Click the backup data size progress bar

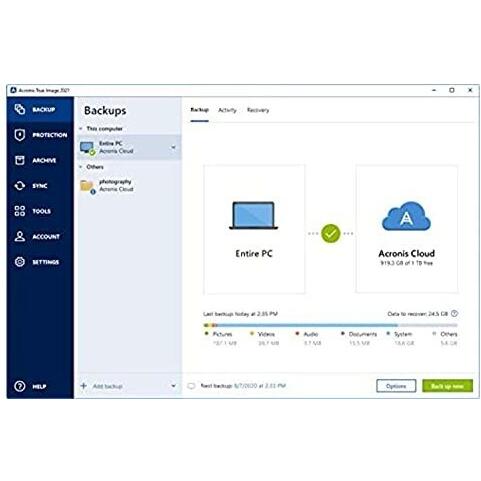click(x=330, y=325)
